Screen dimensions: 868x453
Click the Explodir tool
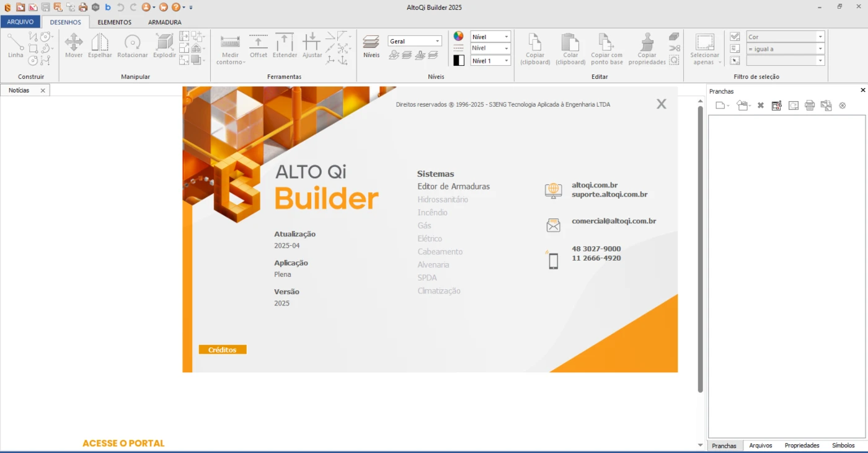point(164,46)
